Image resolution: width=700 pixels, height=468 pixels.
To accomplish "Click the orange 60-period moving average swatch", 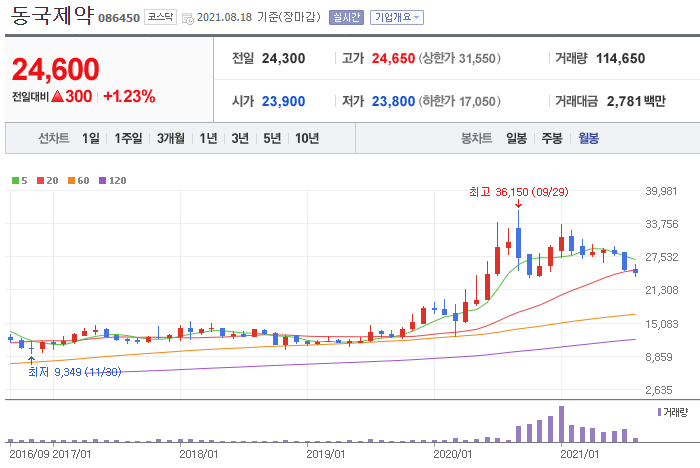I will pyautogui.click(x=71, y=180).
